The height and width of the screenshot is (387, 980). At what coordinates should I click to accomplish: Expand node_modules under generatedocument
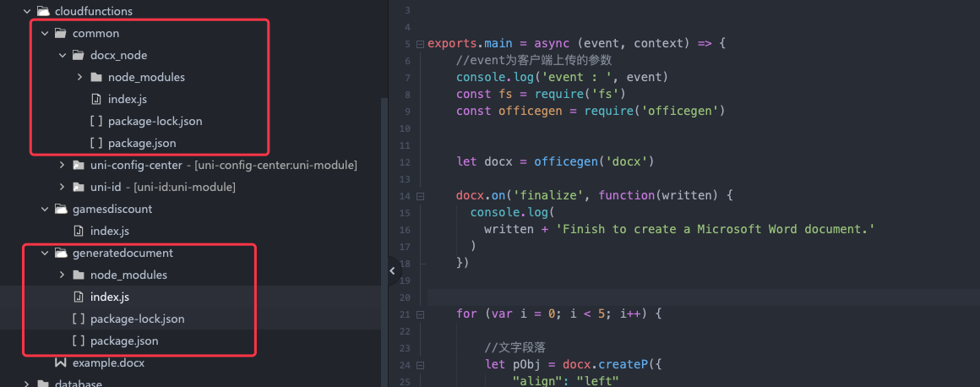(x=62, y=275)
